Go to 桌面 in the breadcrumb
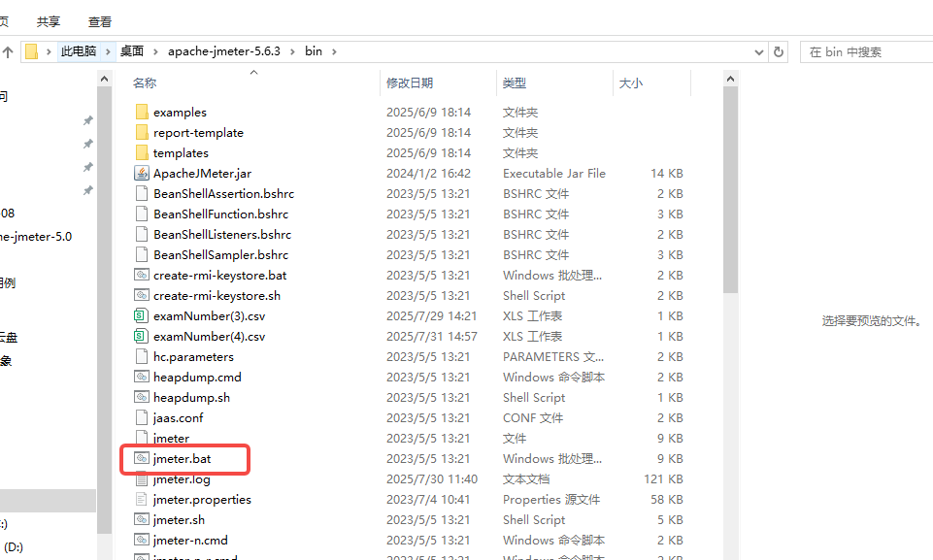This screenshot has width=933, height=560. (132, 51)
